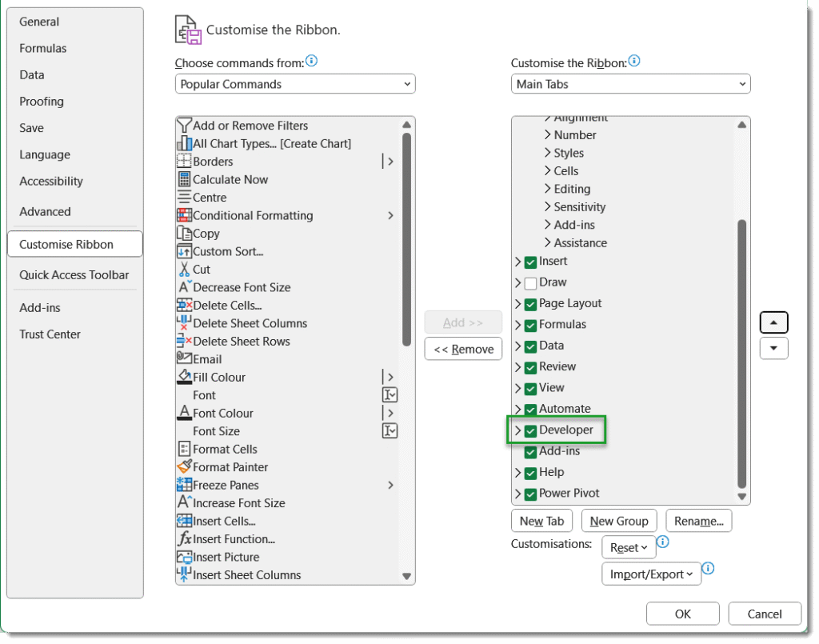Screen dimensions: 819x644
Task: Click the Freeze Panes icon
Action: 184,484
